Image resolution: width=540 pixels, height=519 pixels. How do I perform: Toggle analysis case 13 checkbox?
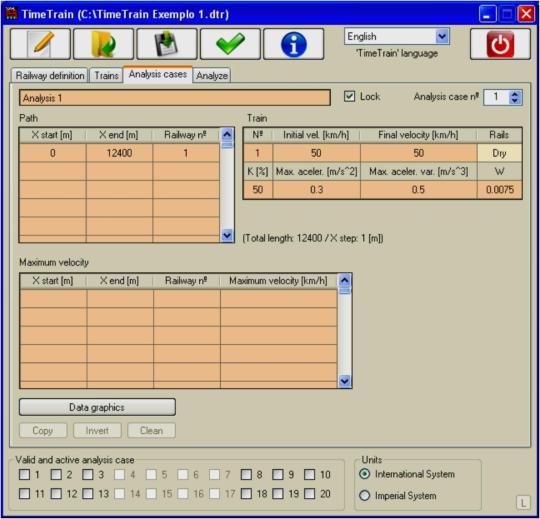[87, 494]
